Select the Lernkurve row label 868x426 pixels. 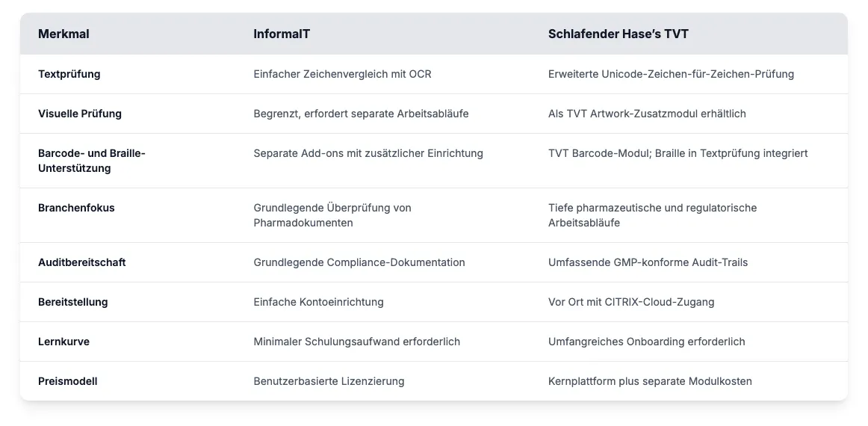pyautogui.click(x=63, y=342)
